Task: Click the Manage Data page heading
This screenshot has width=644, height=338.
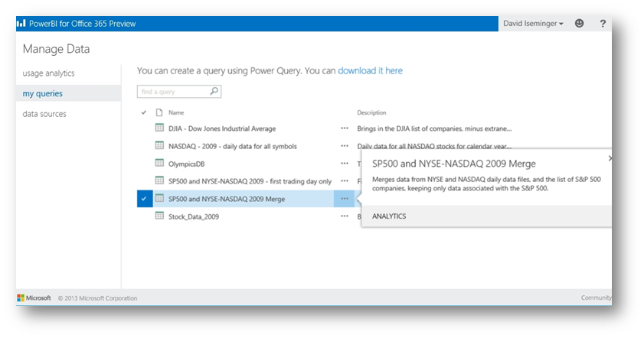Action: click(56, 49)
